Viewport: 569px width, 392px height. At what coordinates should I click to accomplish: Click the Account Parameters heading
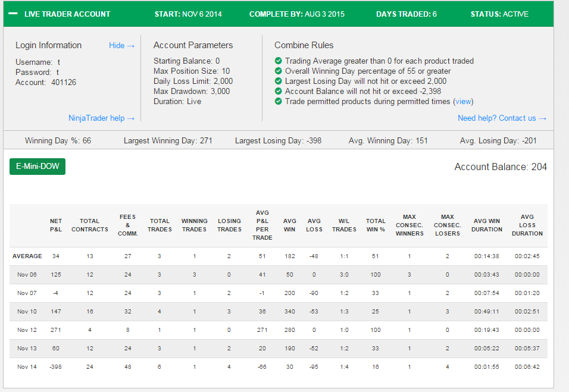coord(193,45)
